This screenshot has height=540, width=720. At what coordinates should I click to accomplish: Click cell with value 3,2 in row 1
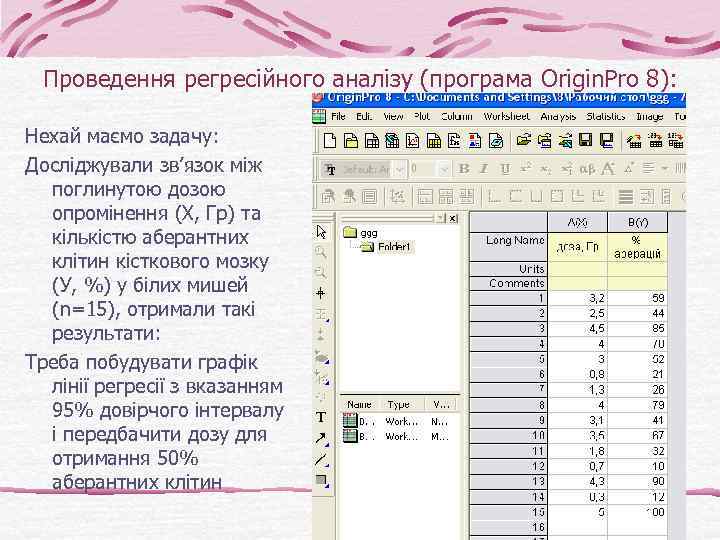[578, 298]
